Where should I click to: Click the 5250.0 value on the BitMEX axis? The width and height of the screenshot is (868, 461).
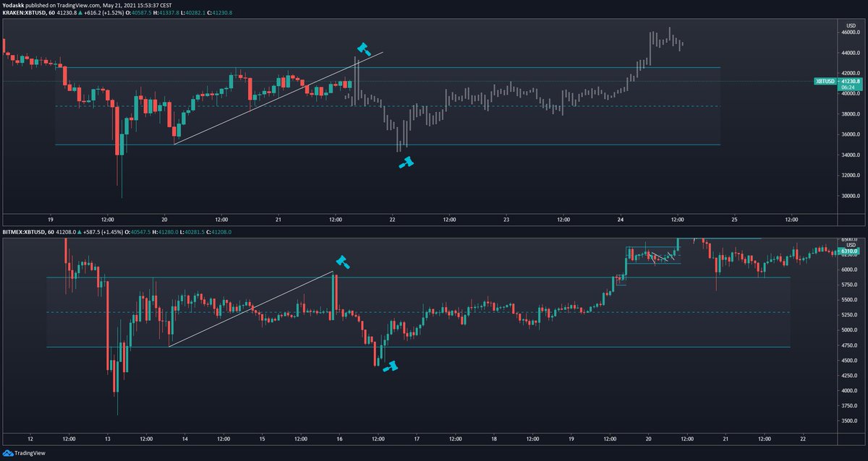pos(848,314)
